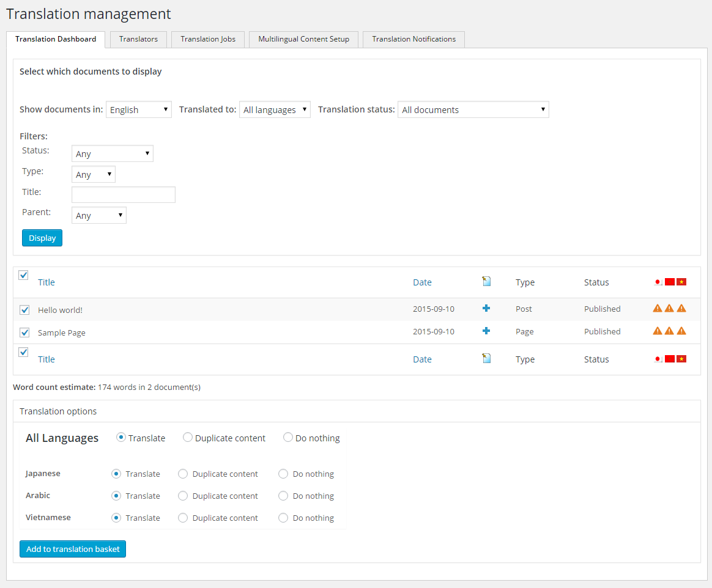Choose Do nothing for All Languages
Viewport: 712px width, 588px height.
tap(288, 438)
